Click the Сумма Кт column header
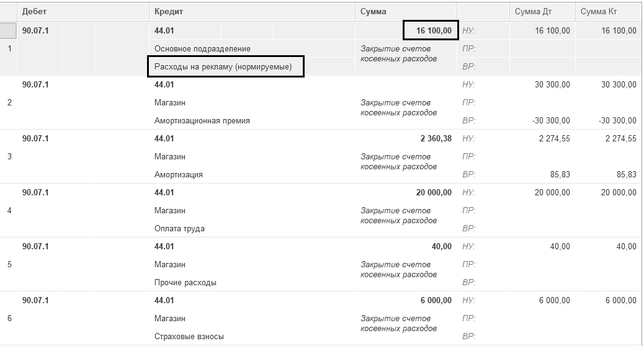This screenshot has width=644, height=346. tap(599, 12)
